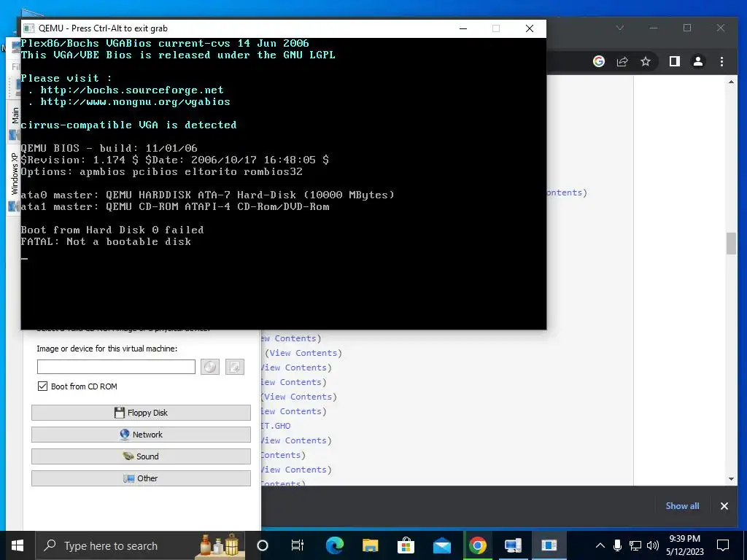This screenshot has height=560, width=747.
Task: Open Chrome's three-dot menu
Action: pos(721,61)
